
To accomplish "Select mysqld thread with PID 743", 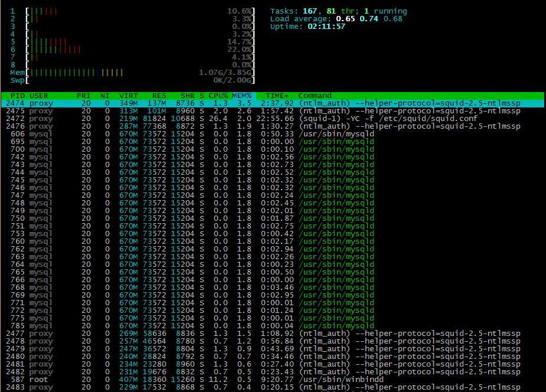I will point(273,165).
